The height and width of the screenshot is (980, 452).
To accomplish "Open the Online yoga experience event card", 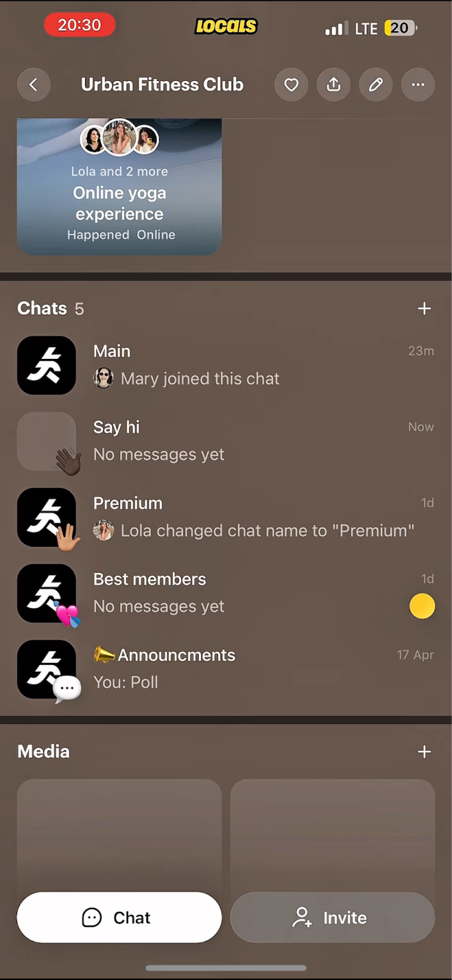I will pos(119,187).
